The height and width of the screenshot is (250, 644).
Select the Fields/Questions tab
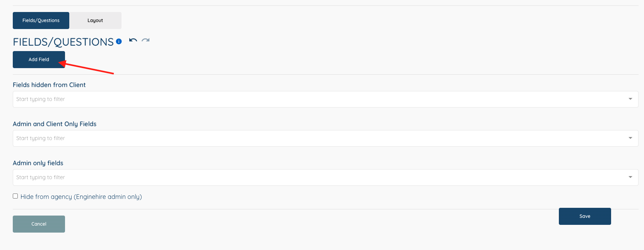pyautogui.click(x=41, y=20)
